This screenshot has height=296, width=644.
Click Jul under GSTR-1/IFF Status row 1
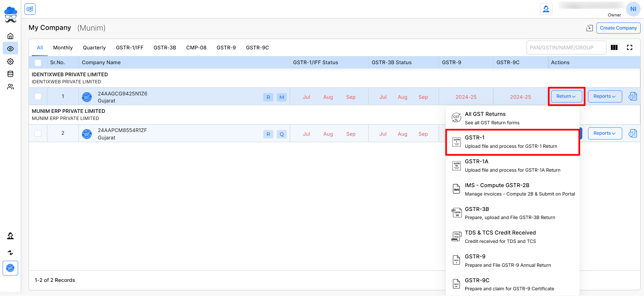tap(307, 97)
